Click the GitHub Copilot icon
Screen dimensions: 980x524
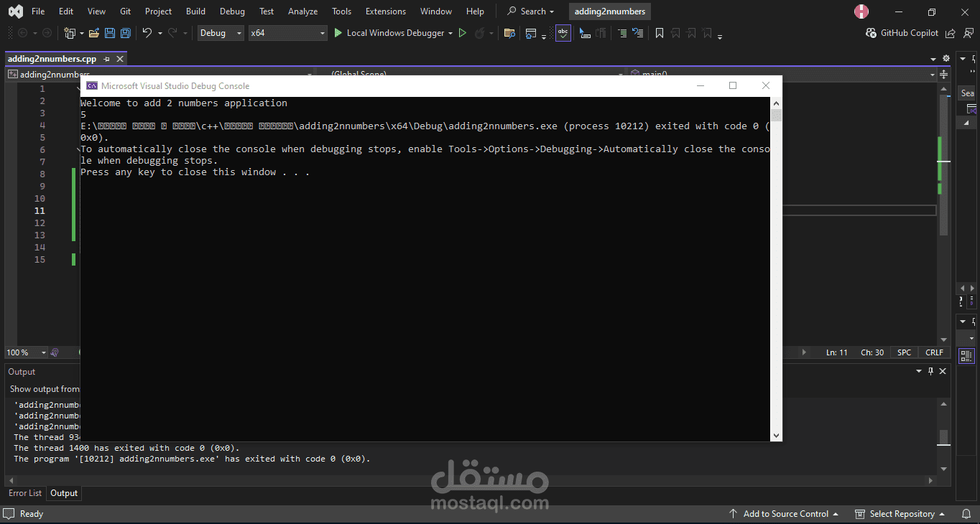click(x=872, y=33)
